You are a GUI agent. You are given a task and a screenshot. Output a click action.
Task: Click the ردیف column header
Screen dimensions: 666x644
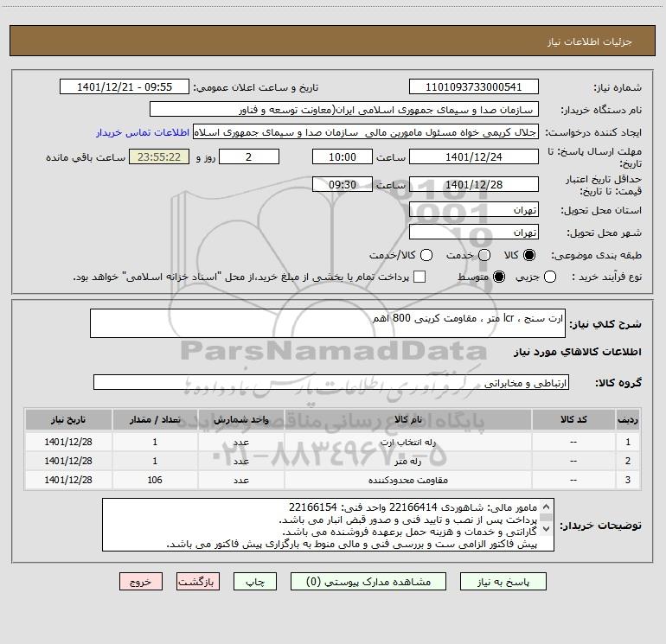coord(628,419)
